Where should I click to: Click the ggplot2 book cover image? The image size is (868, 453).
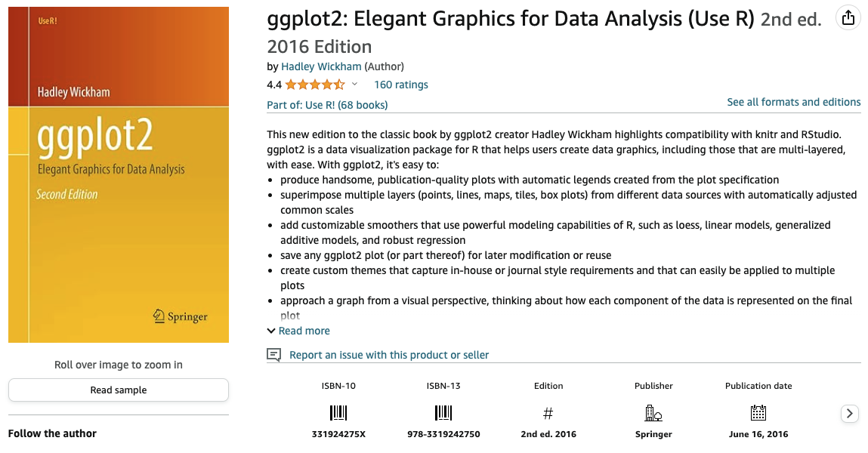119,175
